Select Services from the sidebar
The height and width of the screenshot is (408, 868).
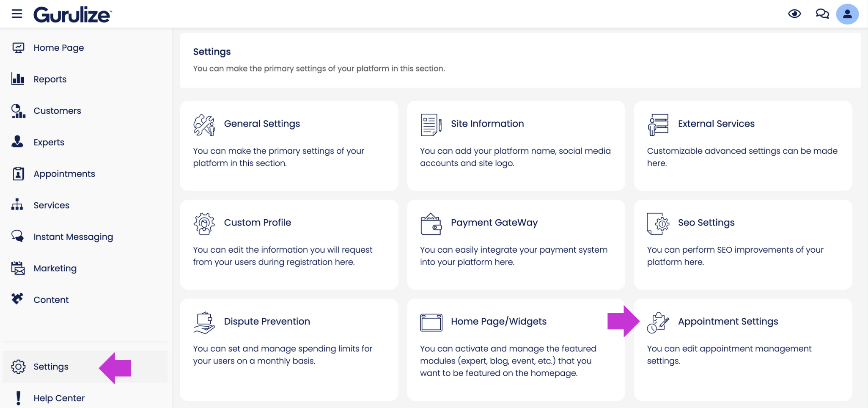point(51,205)
